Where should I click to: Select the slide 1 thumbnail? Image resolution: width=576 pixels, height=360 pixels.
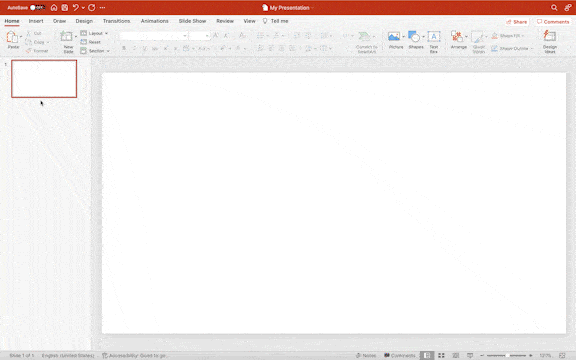click(44, 79)
